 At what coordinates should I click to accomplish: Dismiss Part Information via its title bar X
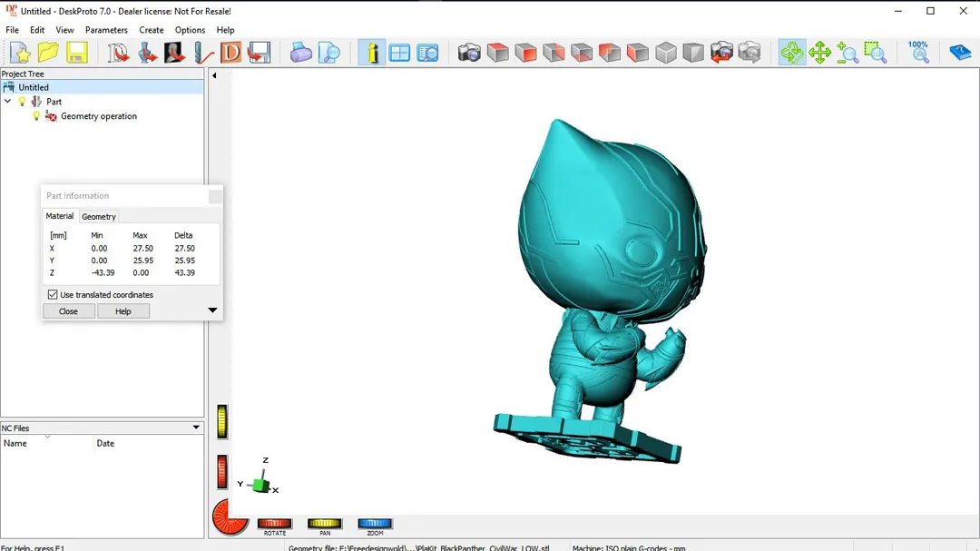[215, 196]
